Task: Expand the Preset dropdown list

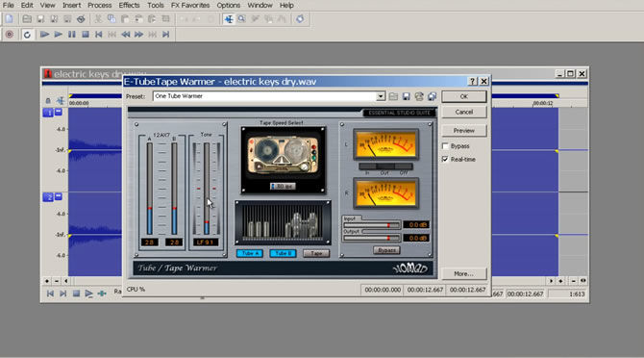Action: coord(381,96)
